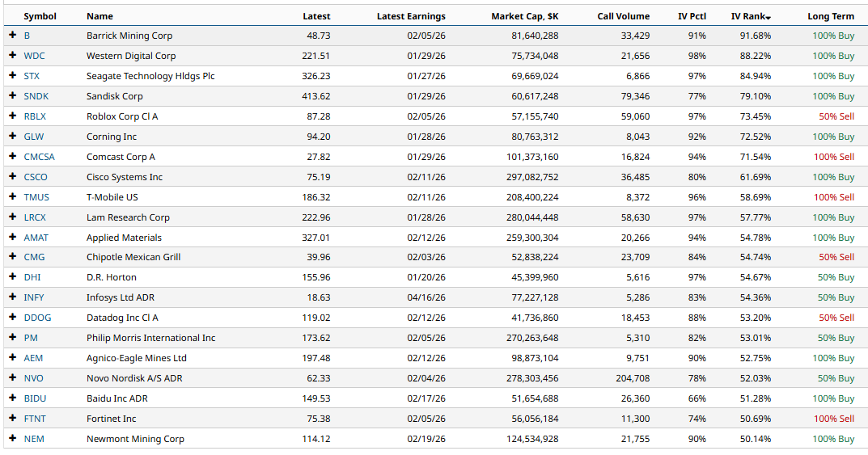The width and height of the screenshot is (868, 455).
Task: Click the plus icon next to NVO
Action: pyautogui.click(x=12, y=378)
